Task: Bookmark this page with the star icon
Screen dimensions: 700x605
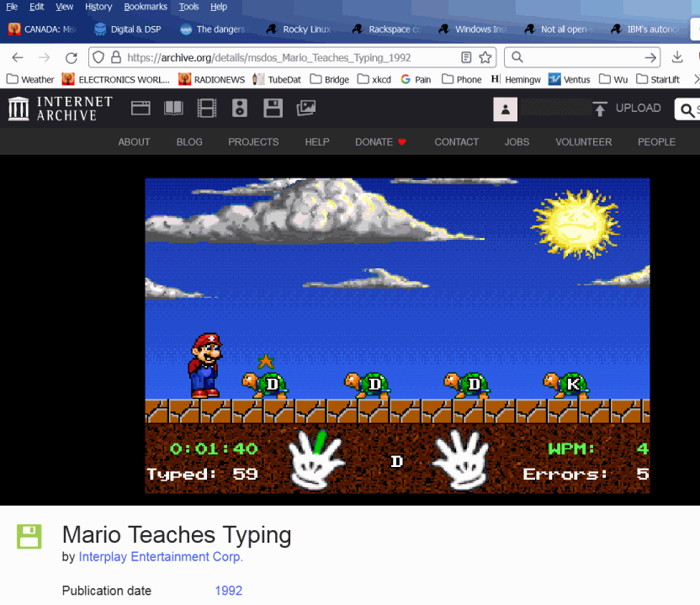Action: click(485, 57)
